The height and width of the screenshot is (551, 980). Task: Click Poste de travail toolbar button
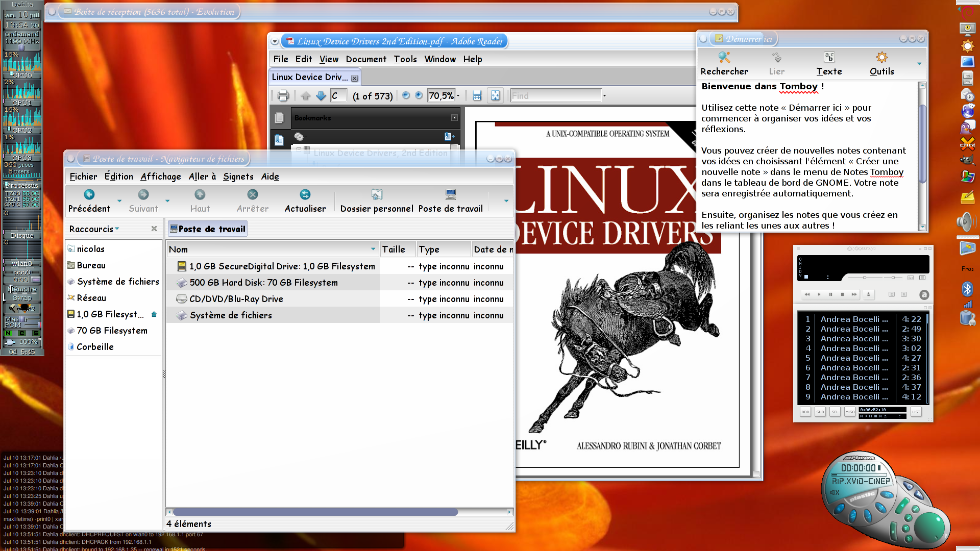450,201
